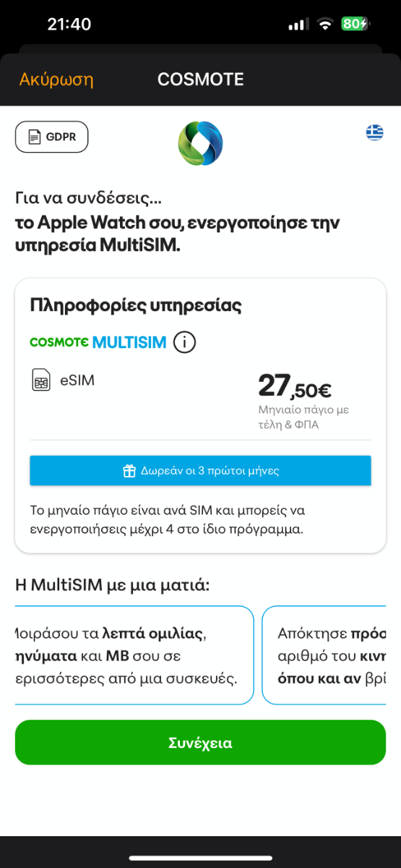The height and width of the screenshot is (868, 401).
Task: Select the λεπτά ομιλίας feature card
Action: [x=134, y=655]
